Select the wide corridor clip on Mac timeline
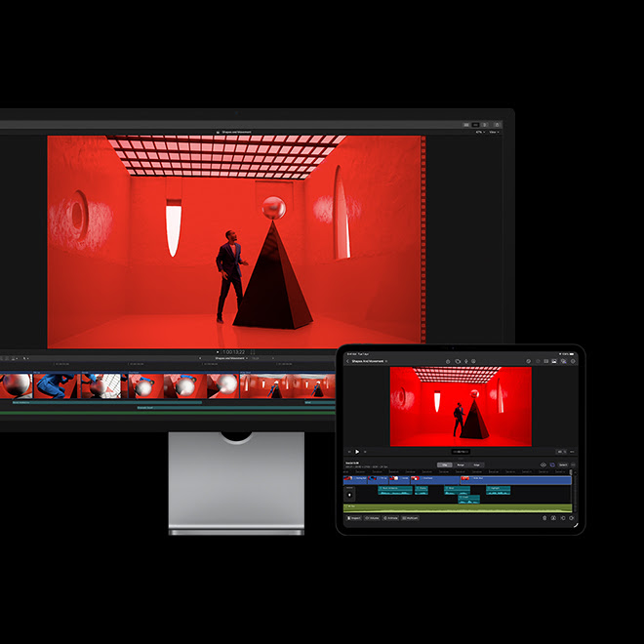Image resolution: width=644 pixels, height=644 pixels. coord(288,385)
